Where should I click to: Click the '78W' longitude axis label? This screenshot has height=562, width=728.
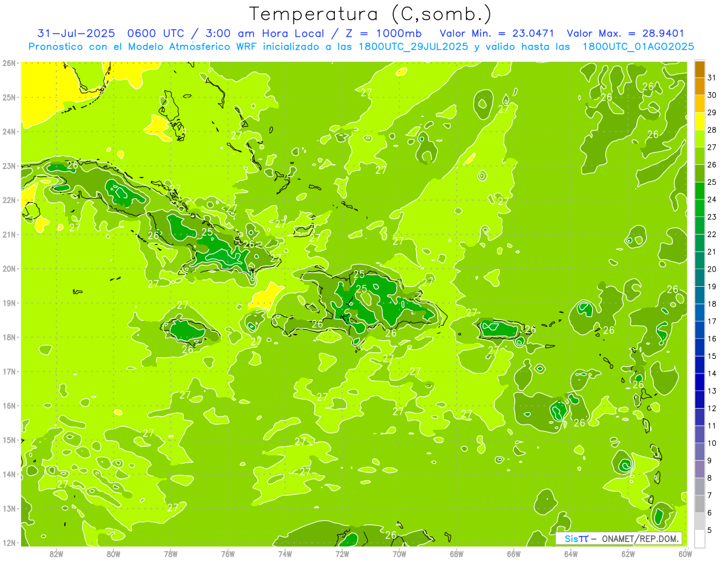[171, 554]
